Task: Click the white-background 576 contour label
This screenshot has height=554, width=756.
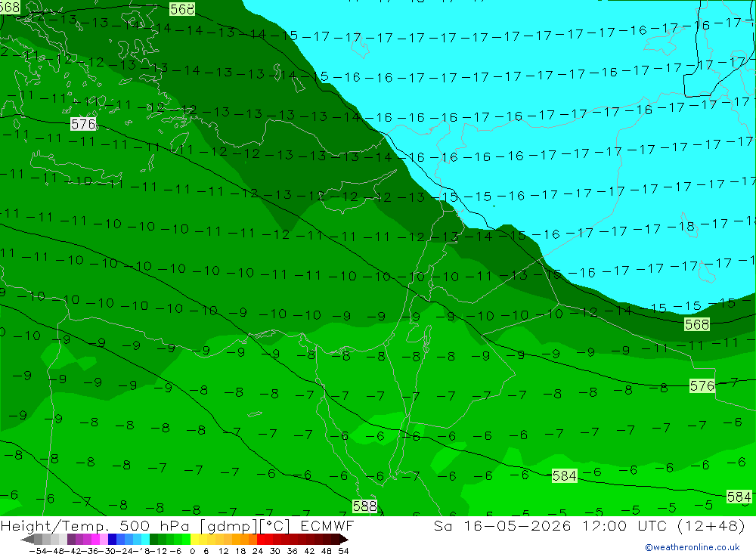Action: click(83, 124)
